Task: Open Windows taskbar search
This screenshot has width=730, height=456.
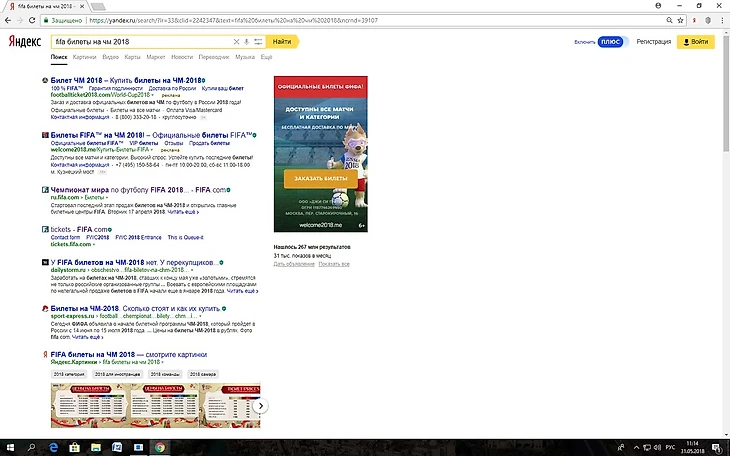Action: click(31, 448)
